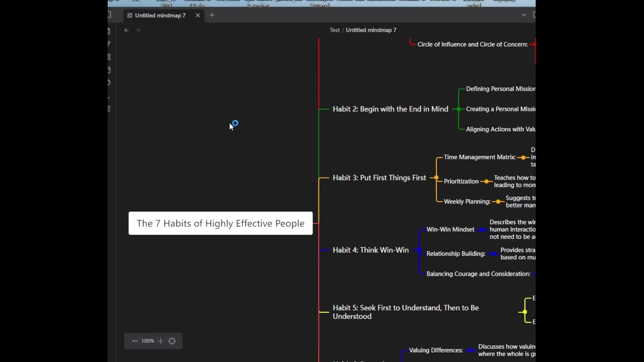Open graph view from left ribbon
This screenshot has width=644, height=362.
click(109, 44)
